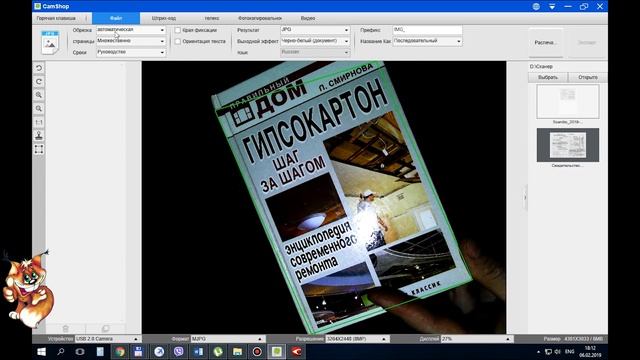Open Viber from the taskbar
640x360 pixels.
click(x=178, y=351)
